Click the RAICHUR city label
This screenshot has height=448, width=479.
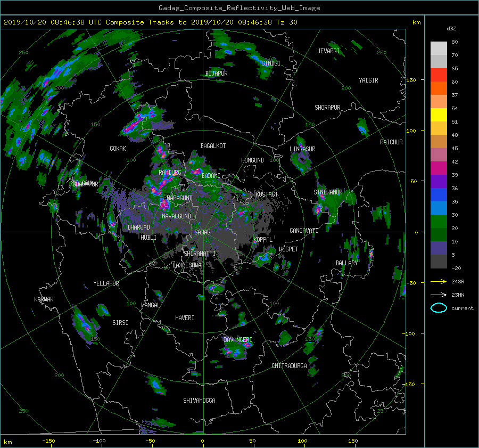click(x=391, y=142)
